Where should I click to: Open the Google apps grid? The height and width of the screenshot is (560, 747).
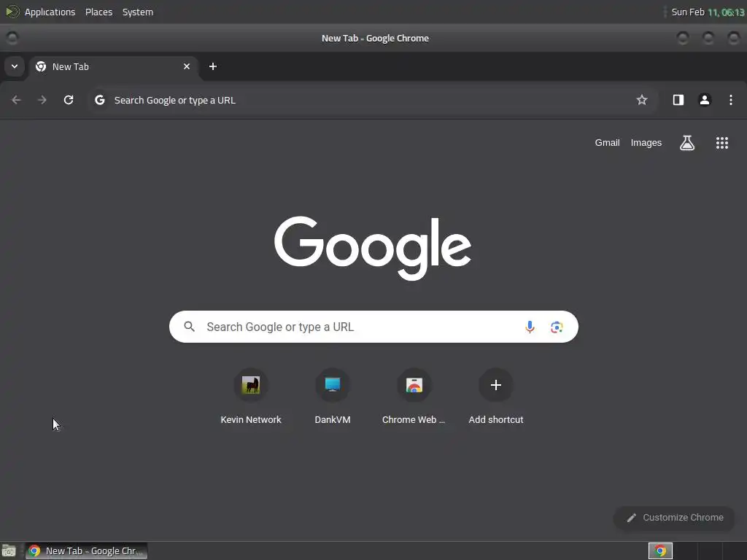tap(721, 143)
